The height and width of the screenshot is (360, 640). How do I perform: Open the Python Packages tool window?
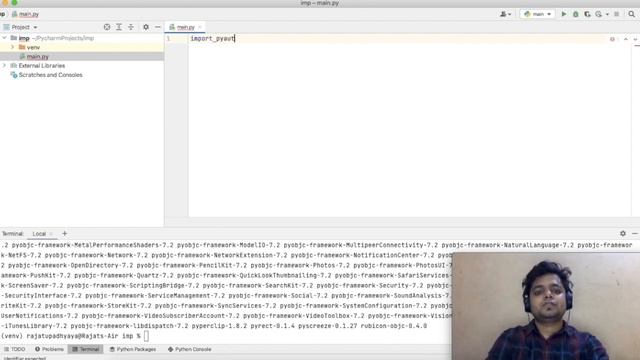click(133, 349)
